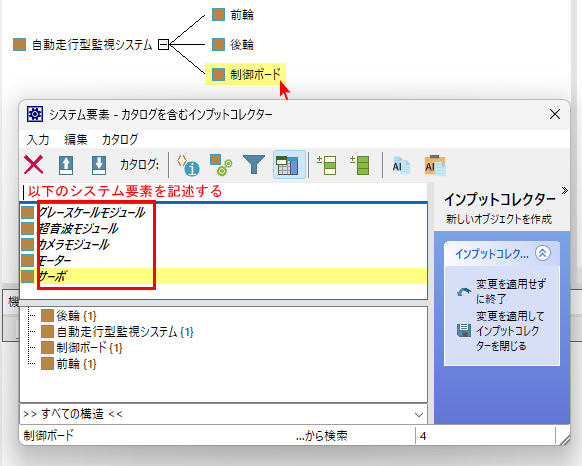This screenshot has width=582, height=466.
Task: Open the カタログ menu
Action: click(x=120, y=140)
